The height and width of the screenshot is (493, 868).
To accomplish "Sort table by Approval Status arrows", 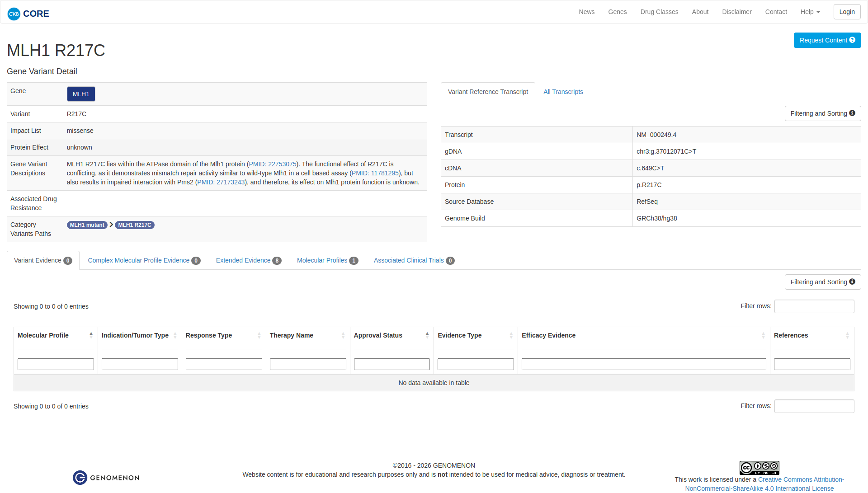I will (x=427, y=335).
